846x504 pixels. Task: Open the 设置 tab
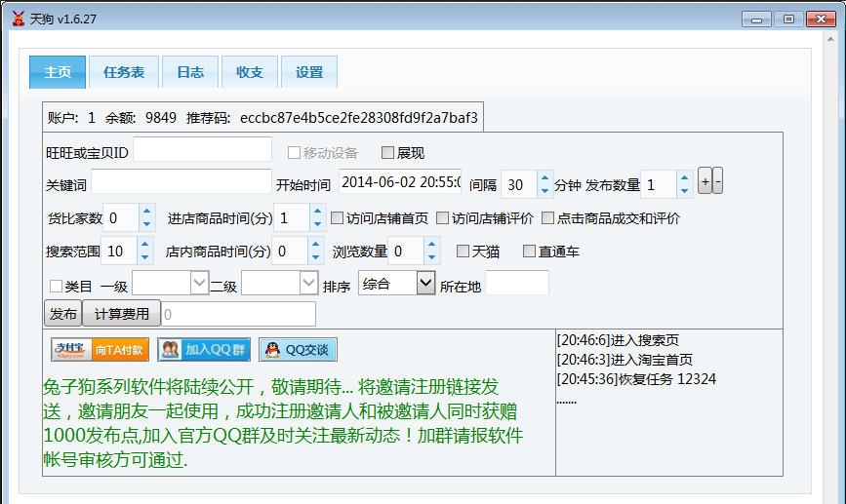pos(309,72)
